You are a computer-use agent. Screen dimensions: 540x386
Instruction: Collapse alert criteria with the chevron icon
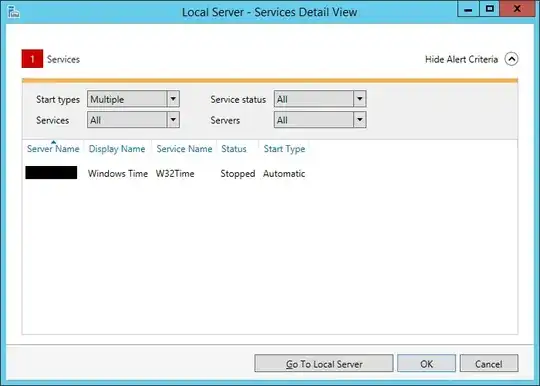coord(511,59)
